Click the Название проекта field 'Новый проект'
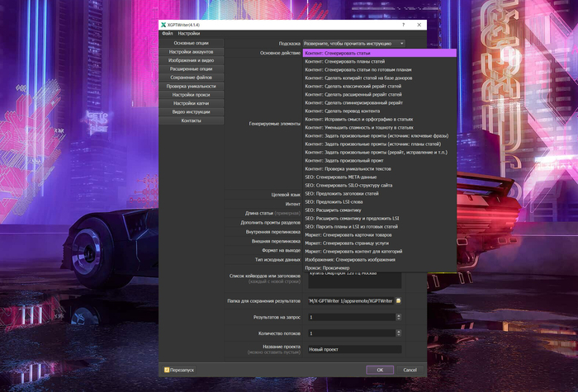Viewport: 578px width, 392px height. point(354,349)
